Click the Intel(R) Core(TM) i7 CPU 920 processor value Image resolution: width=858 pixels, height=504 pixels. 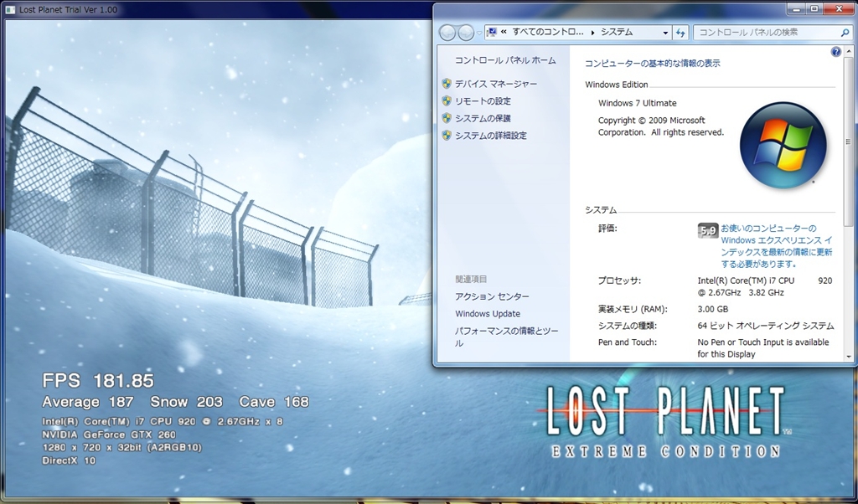point(764,286)
